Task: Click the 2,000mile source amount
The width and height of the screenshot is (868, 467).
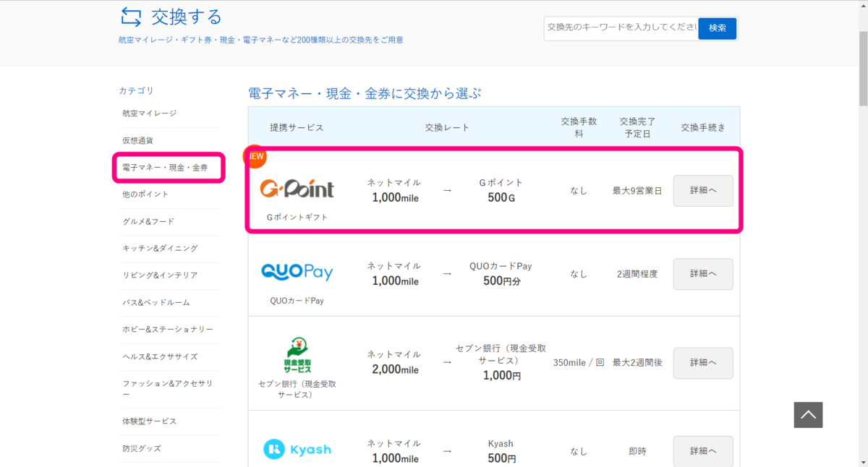Action: [395, 369]
